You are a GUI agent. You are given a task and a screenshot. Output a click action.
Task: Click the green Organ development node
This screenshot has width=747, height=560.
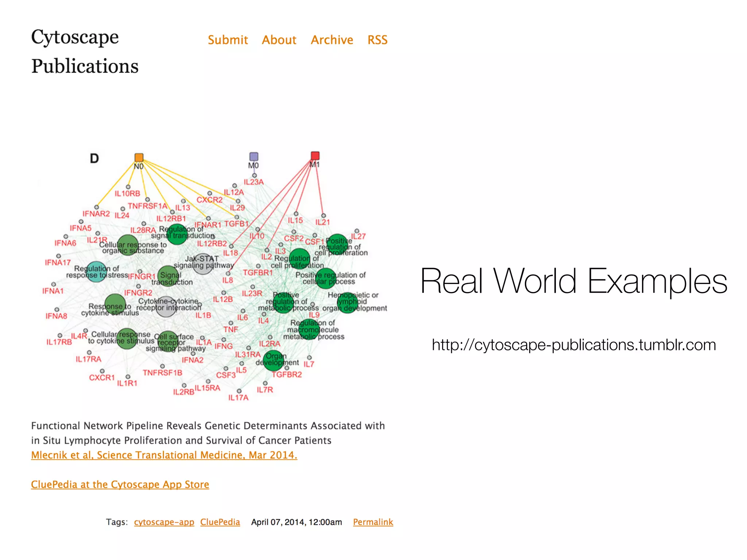click(x=273, y=360)
